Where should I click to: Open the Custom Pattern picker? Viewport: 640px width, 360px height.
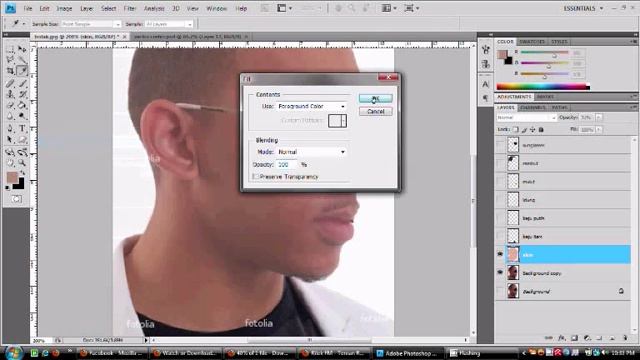[x=338, y=121]
